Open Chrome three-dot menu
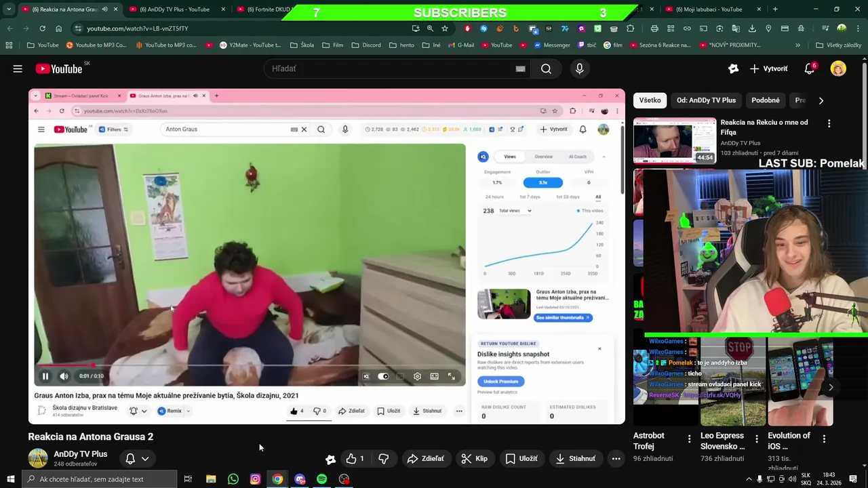868x488 pixels. [858, 28]
